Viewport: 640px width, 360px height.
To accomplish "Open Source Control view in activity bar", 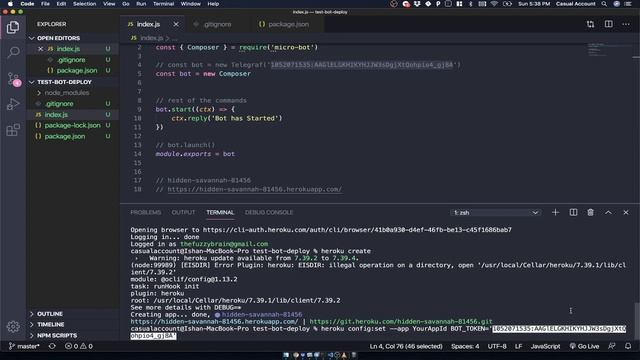I will 13,79.
